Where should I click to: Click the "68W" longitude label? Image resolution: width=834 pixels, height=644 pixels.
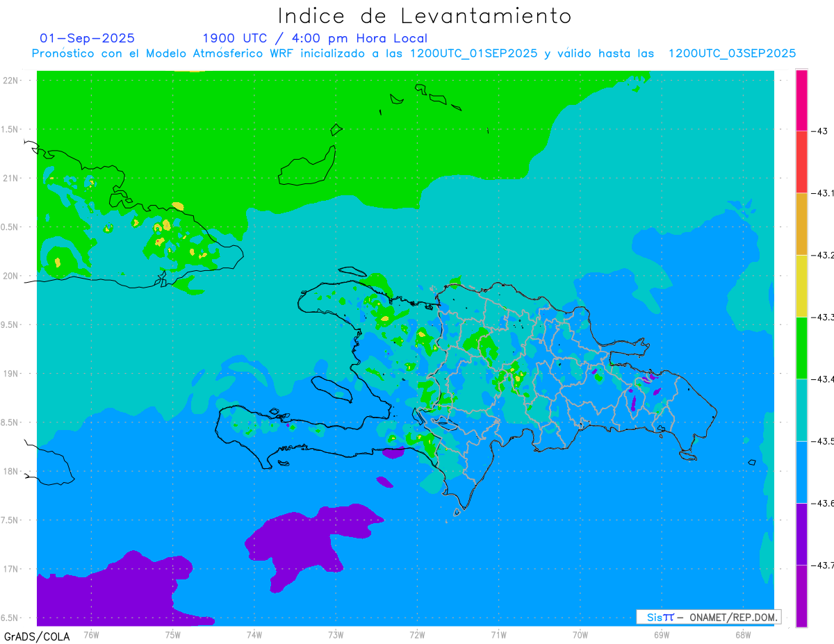tap(743, 634)
